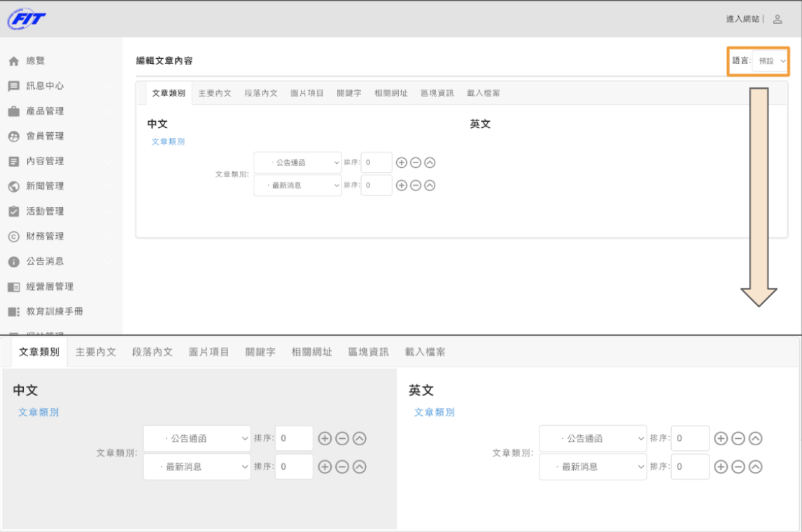Screen dimensions: 802x532
Task: Open 公告通函 dropdown in enlarged 中文 section
Action: point(197,438)
